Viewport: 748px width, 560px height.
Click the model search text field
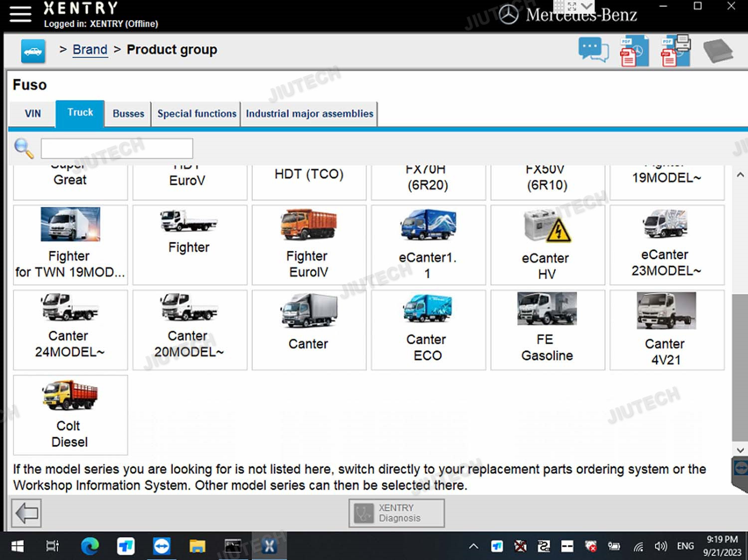[117, 149]
